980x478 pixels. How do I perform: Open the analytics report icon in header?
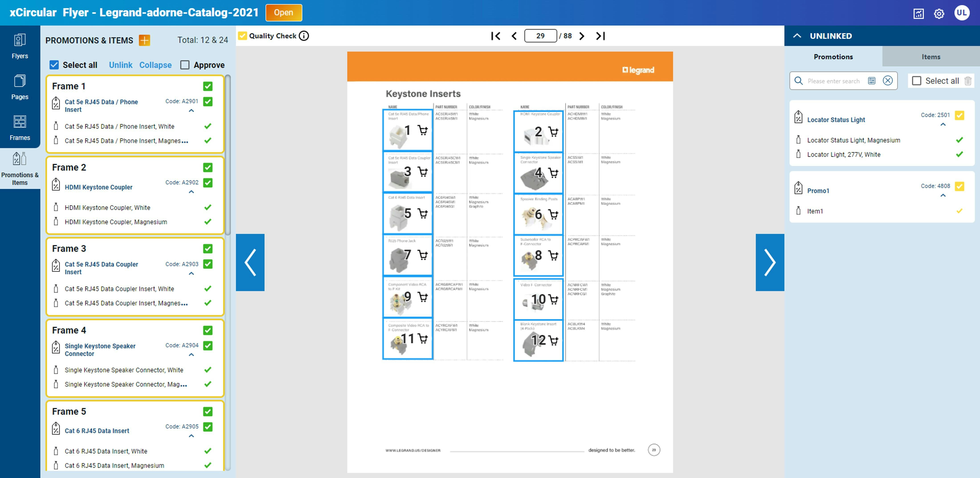[x=918, y=14]
